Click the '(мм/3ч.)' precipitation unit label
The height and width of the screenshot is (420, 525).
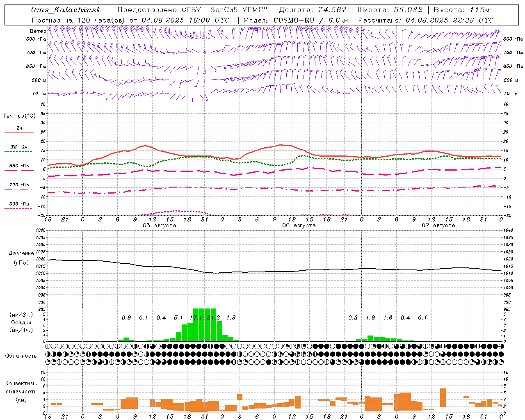tap(21, 315)
